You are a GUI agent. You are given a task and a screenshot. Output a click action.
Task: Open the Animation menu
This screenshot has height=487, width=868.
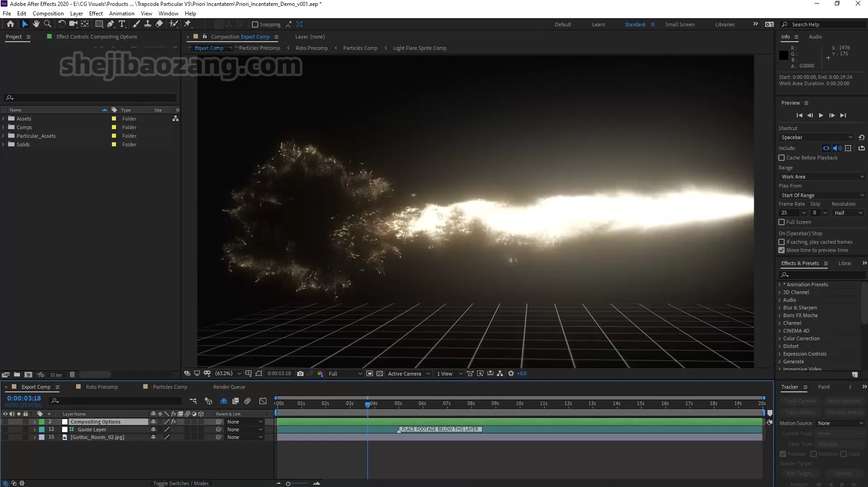tap(121, 14)
